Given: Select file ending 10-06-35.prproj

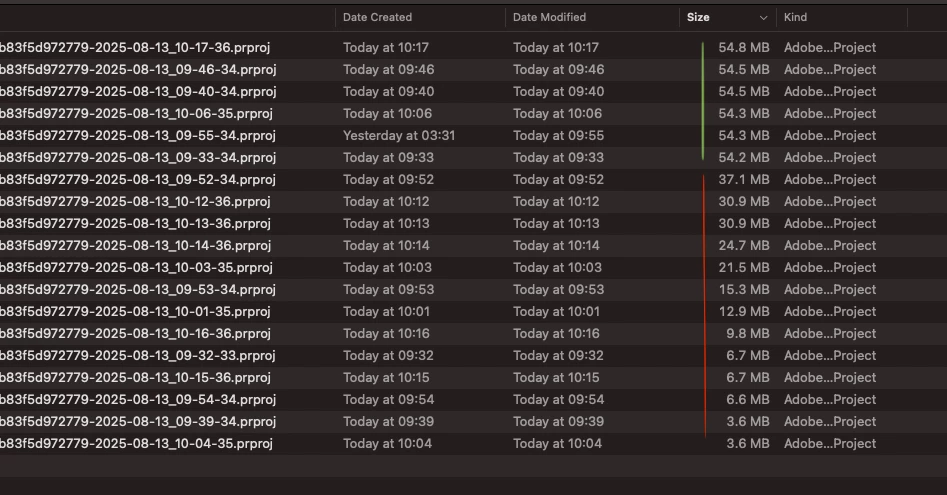Looking at the screenshot, I should click(136, 113).
